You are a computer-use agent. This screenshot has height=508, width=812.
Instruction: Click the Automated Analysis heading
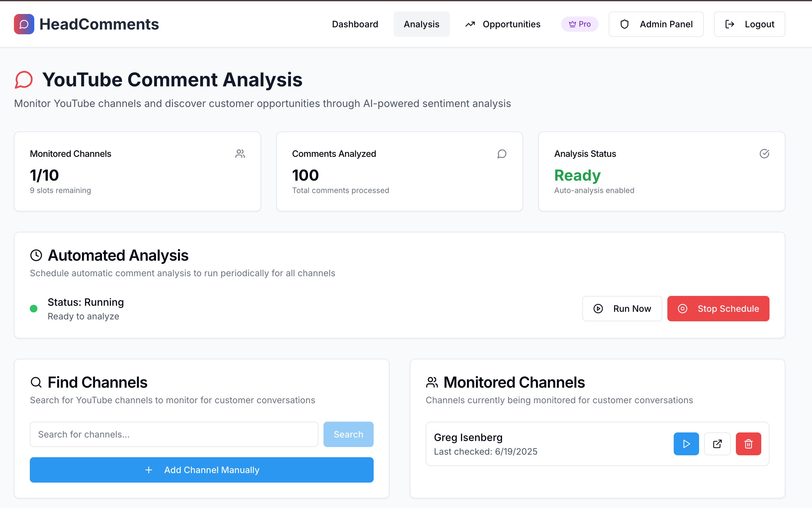pyautogui.click(x=118, y=255)
